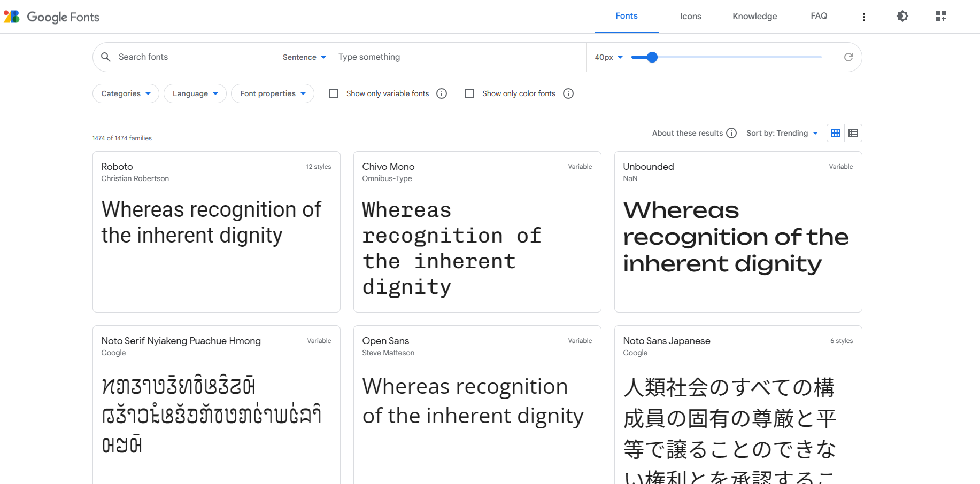Image resolution: width=980 pixels, height=484 pixels.
Task: Switch to the Icons tab
Action: (x=690, y=16)
